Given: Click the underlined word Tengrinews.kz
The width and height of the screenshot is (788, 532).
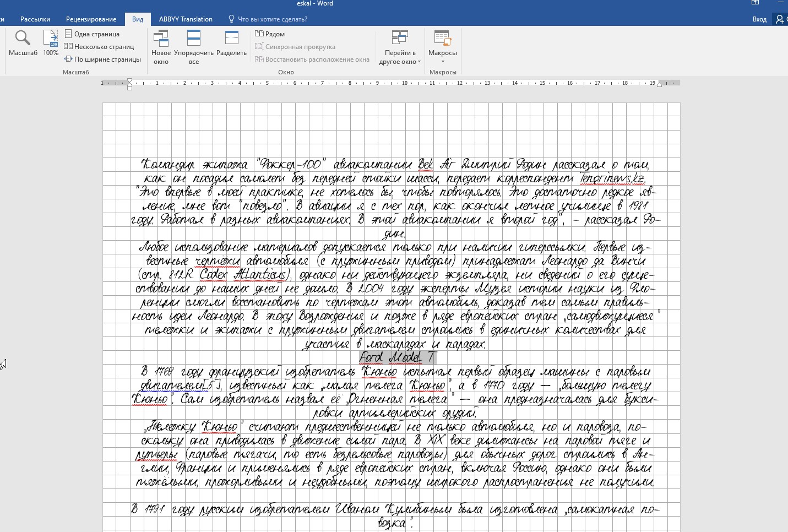Looking at the screenshot, I should click(612, 178).
